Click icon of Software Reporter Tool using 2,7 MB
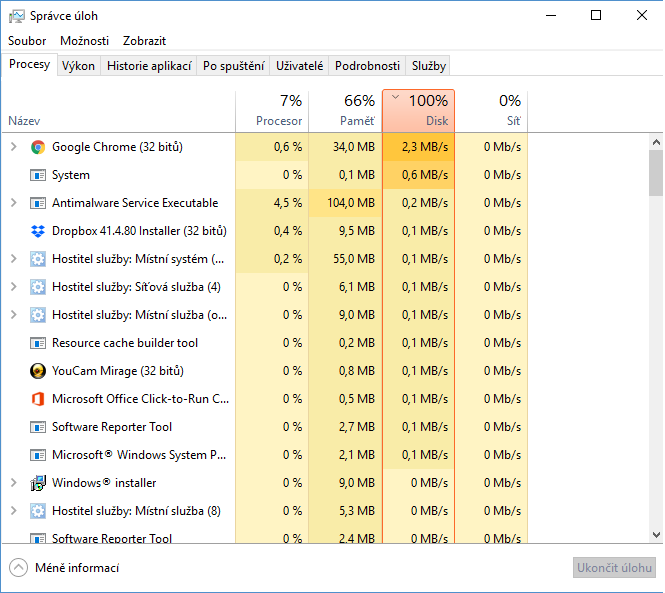This screenshot has height=593, width=665. point(38,427)
